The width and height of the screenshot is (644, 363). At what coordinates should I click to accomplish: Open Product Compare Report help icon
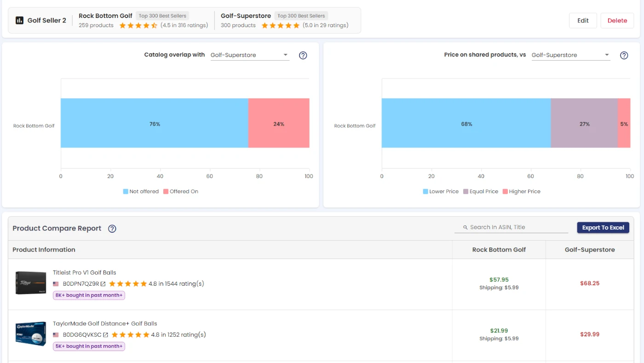pyautogui.click(x=112, y=229)
